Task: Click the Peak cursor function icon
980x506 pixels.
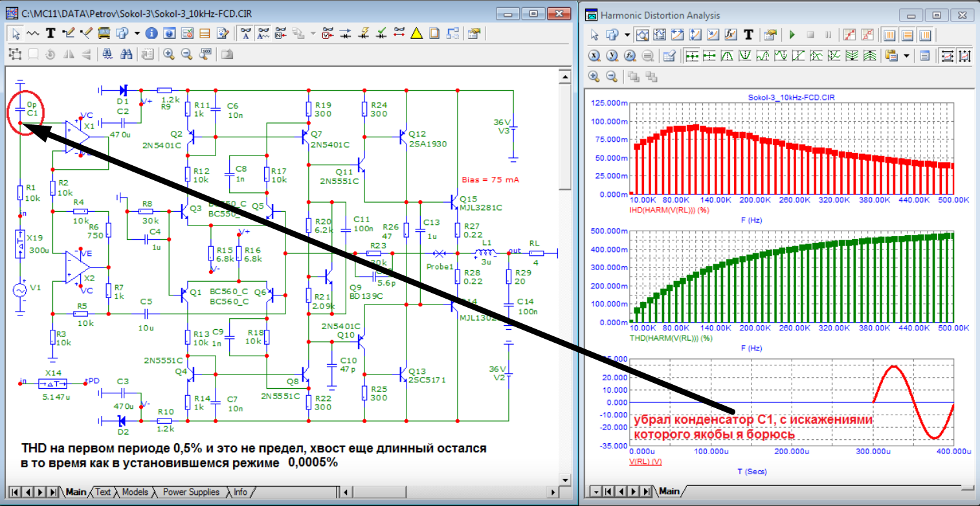Action: click(727, 56)
